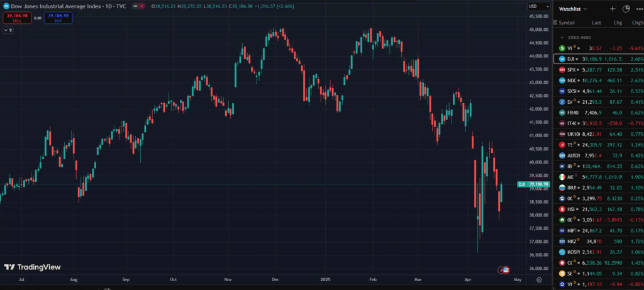Add a symbol with the plus icon
This screenshot has height=290, width=644.
coord(613,9)
